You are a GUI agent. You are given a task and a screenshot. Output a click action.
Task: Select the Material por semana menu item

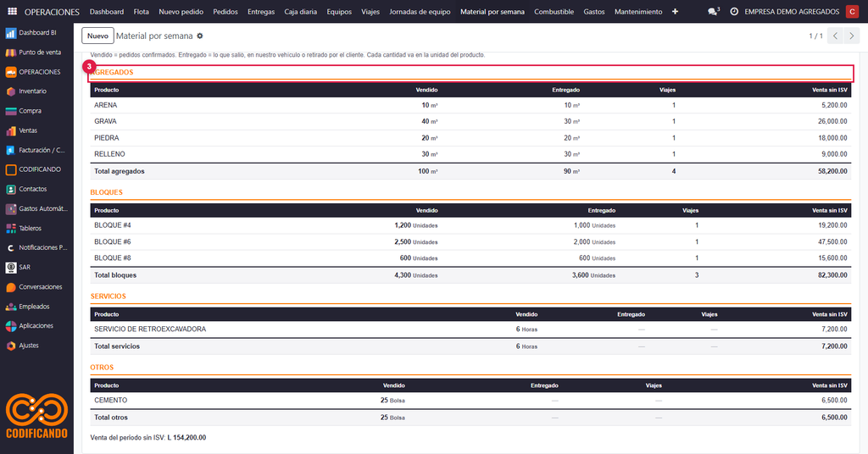(x=492, y=12)
